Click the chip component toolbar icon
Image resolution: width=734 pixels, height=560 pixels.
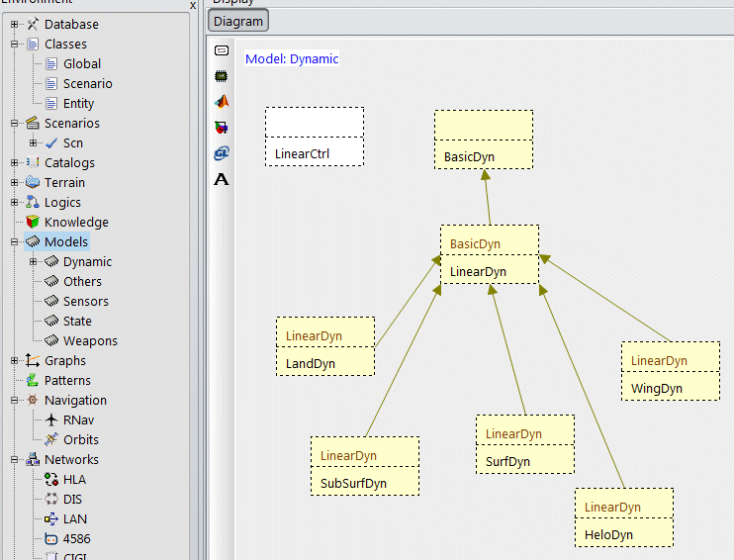(222, 76)
